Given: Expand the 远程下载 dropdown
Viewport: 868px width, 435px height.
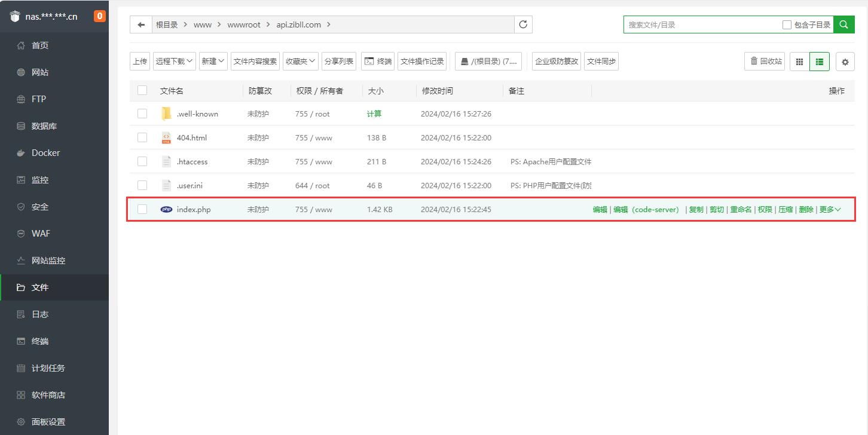Looking at the screenshot, I should click(175, 61).
